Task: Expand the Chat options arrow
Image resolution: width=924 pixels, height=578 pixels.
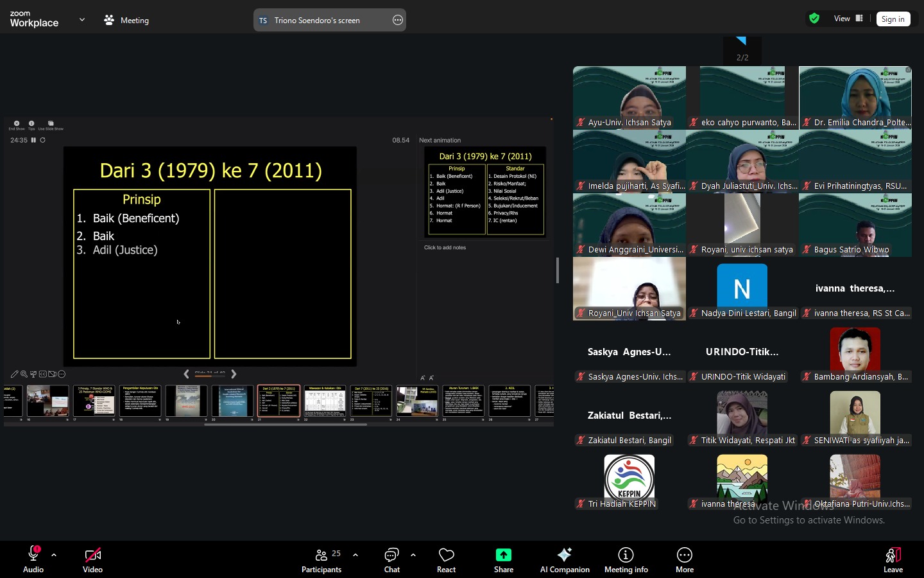Action: click(x=413, y=555)
